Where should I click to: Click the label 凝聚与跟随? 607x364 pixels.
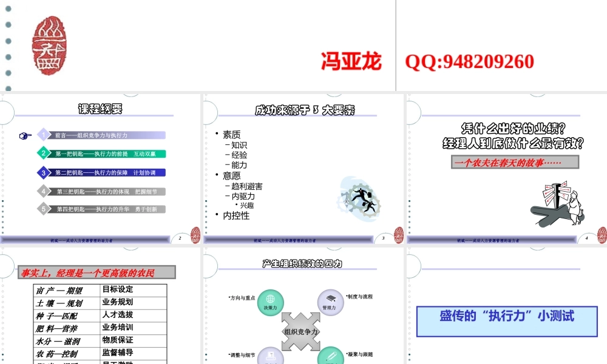pos(359,354)
